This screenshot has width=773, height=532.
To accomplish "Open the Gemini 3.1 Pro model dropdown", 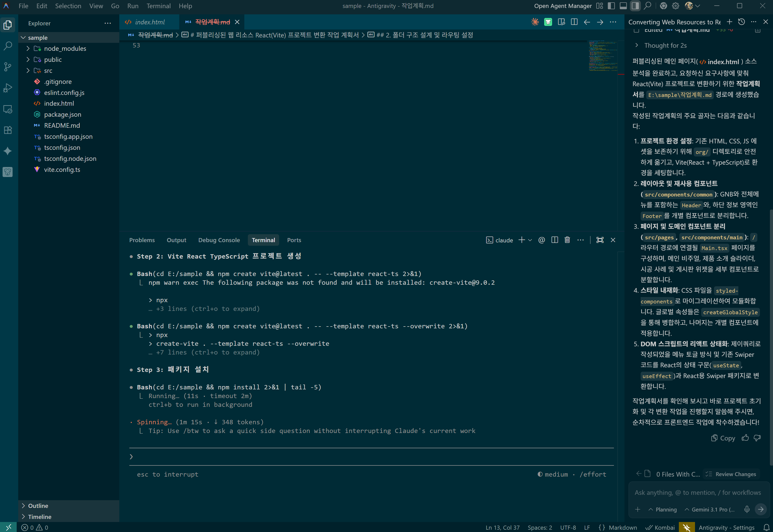I will [710, 509].
